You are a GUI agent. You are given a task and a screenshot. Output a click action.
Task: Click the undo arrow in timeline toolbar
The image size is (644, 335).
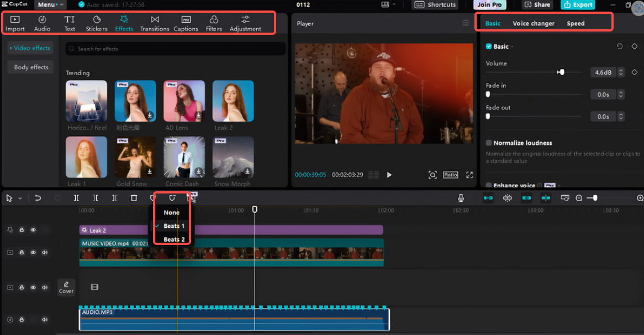point(38,198)
